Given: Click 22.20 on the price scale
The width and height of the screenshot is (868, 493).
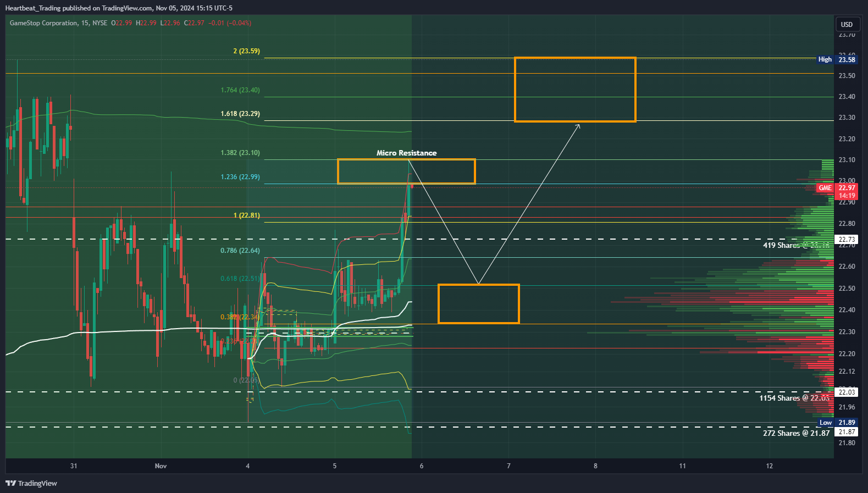Looking at the screenshot, I should coord(847,353).
